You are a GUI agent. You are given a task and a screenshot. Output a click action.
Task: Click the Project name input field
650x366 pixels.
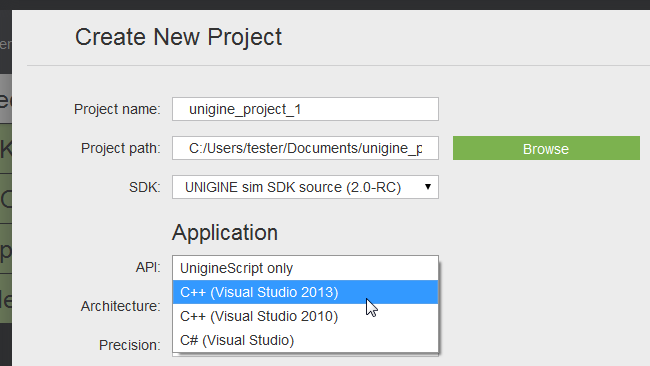point(305,109)
